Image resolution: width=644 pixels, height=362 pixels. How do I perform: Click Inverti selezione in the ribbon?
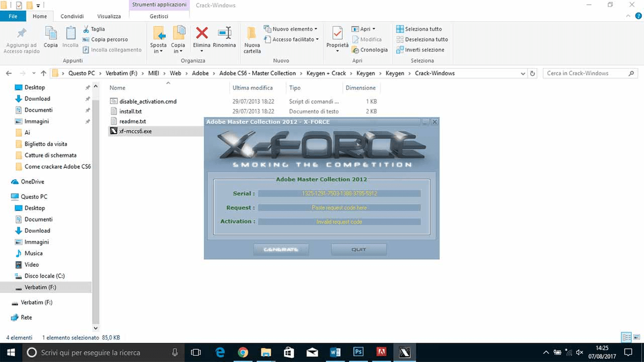click(422, 49)
